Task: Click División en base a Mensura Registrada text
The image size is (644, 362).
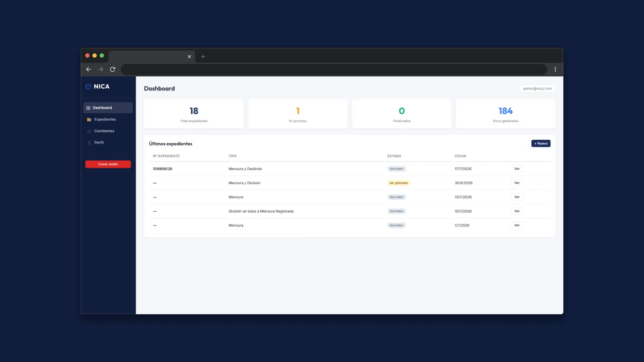Action: [261, 211]
